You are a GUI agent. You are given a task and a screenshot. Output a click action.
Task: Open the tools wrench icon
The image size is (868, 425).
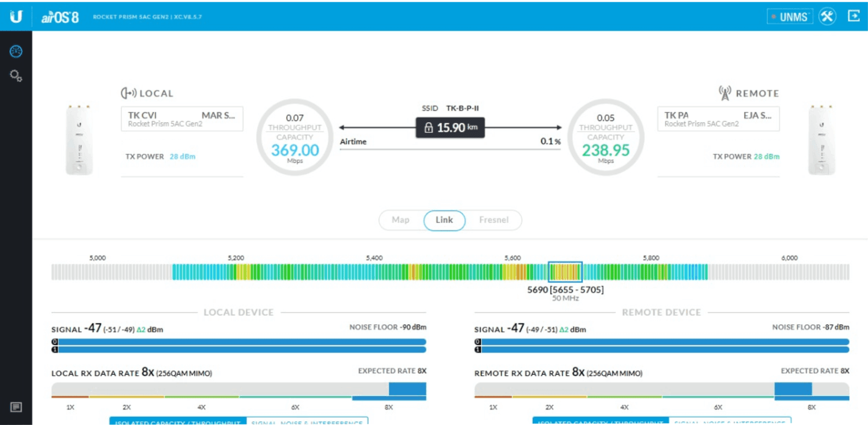[x=827, y=16]
